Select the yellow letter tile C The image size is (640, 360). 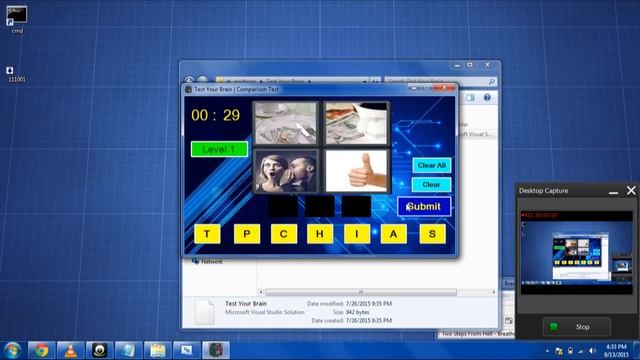[284, 234]
